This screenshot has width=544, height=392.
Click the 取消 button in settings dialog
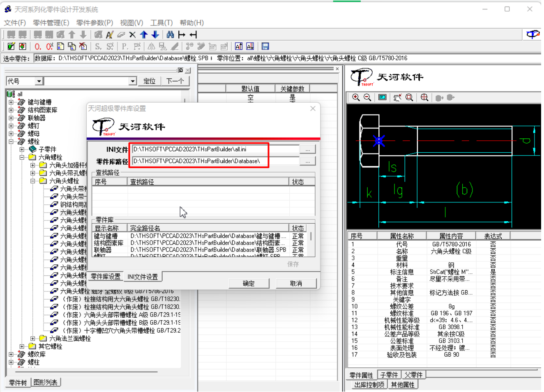[296, 284]
